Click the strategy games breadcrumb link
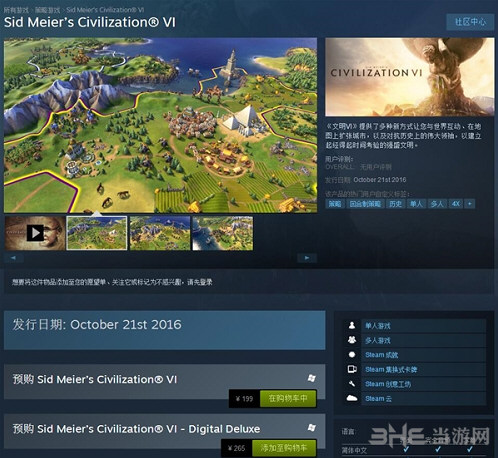 (x=48, y=10)
